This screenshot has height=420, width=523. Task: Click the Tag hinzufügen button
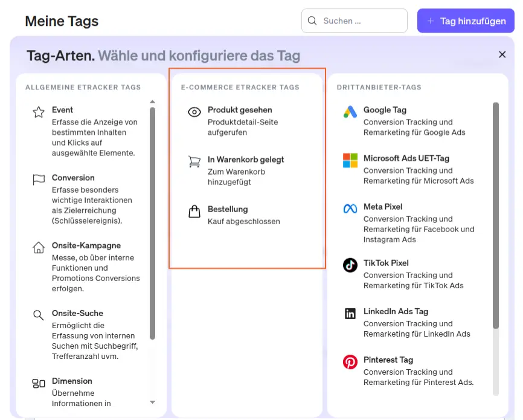coord(465,21)
